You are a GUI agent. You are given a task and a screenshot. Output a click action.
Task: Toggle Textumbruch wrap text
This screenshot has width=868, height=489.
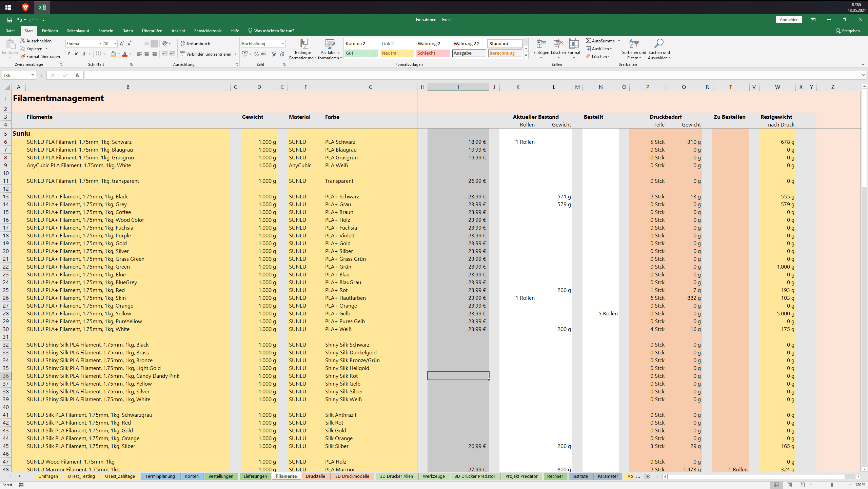click(195, 44)
